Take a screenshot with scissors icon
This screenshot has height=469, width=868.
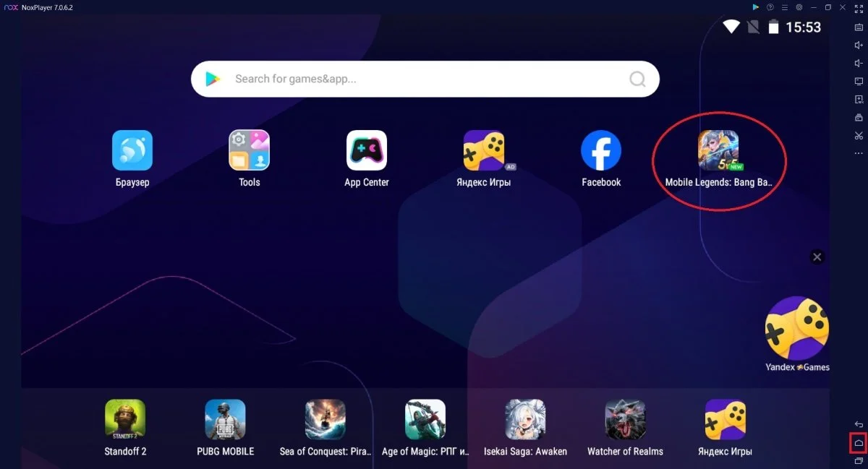click(859, 135)
